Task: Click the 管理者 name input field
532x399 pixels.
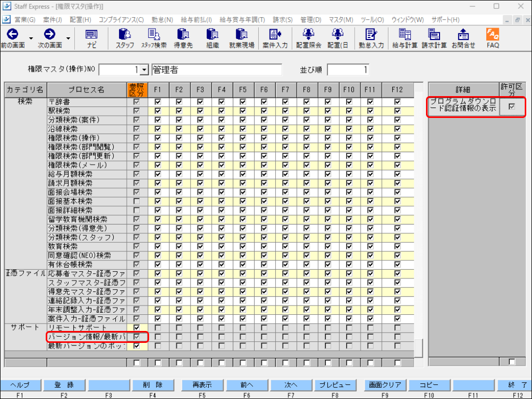Action: point(217,70)
